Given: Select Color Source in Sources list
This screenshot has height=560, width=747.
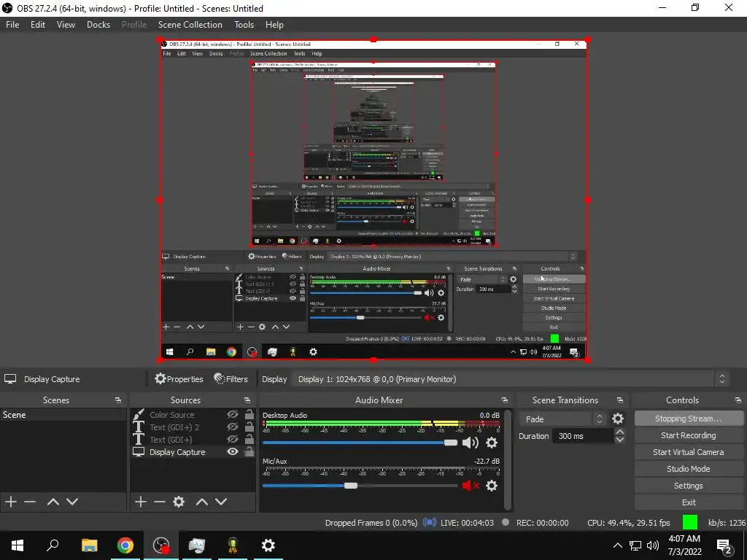Looking at the screenshot, I should (171, 415).
